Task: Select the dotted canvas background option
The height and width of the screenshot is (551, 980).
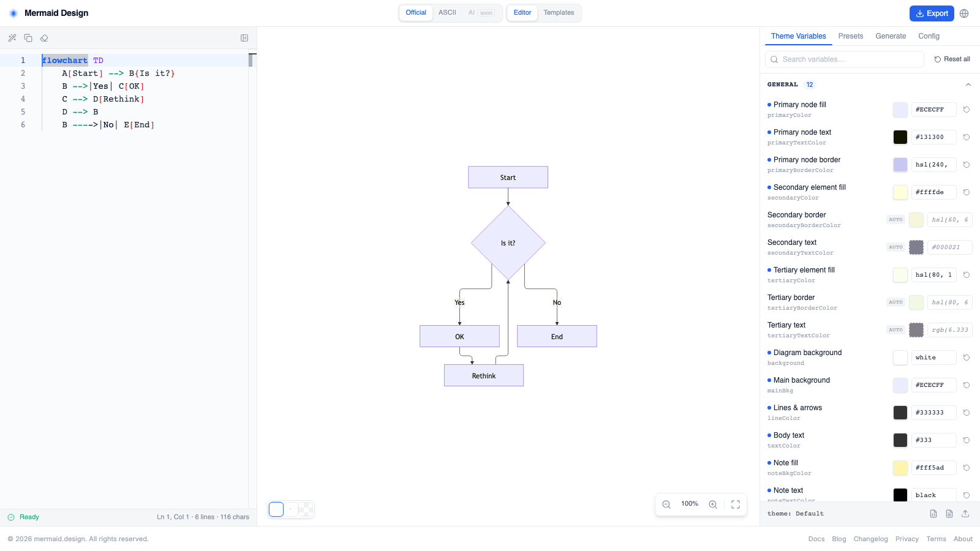Action: (x=291, y=509)
